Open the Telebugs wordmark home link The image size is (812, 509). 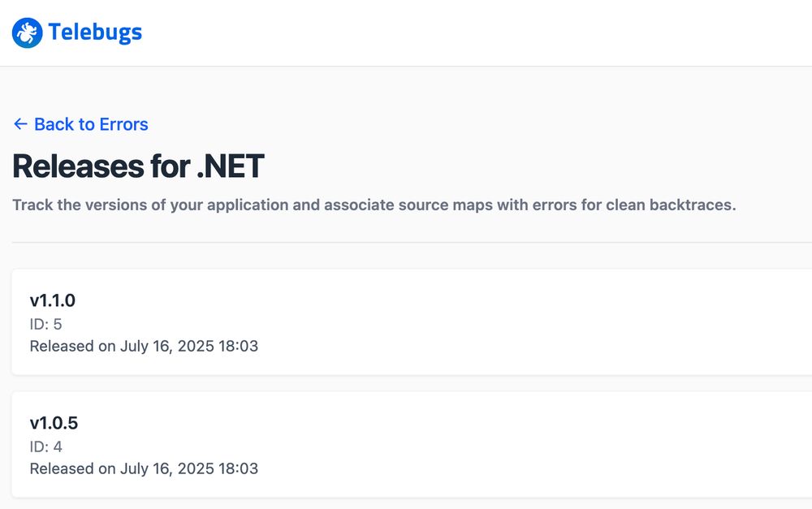point(95,32)
